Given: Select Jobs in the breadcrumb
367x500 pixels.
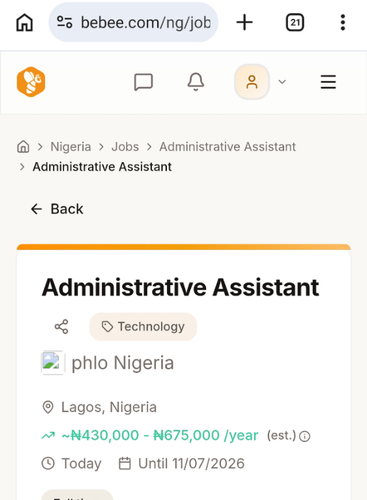Looking at the screenshot, I should point(125,147).
